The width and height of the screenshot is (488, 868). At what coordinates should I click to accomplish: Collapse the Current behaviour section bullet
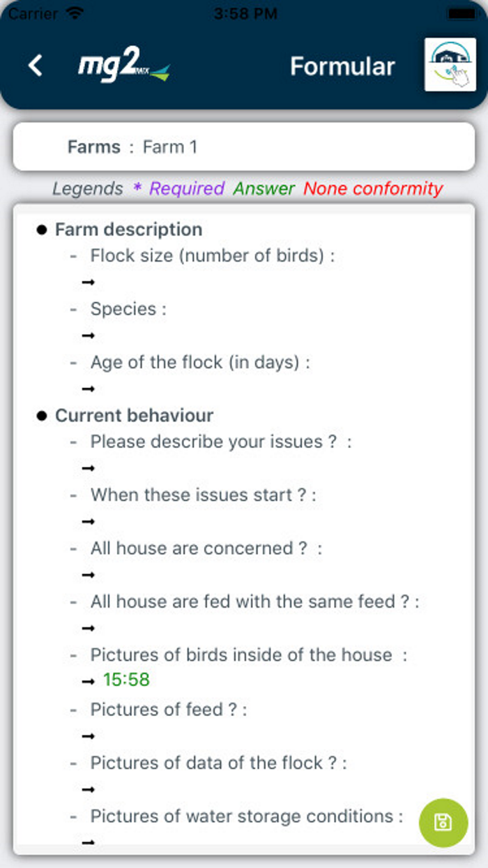tap(43, 415)
